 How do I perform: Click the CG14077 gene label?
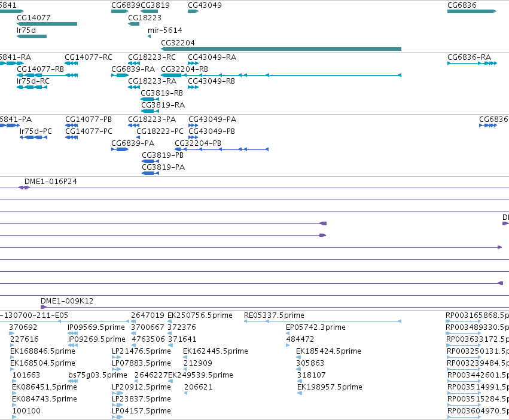tap(33, 17)
